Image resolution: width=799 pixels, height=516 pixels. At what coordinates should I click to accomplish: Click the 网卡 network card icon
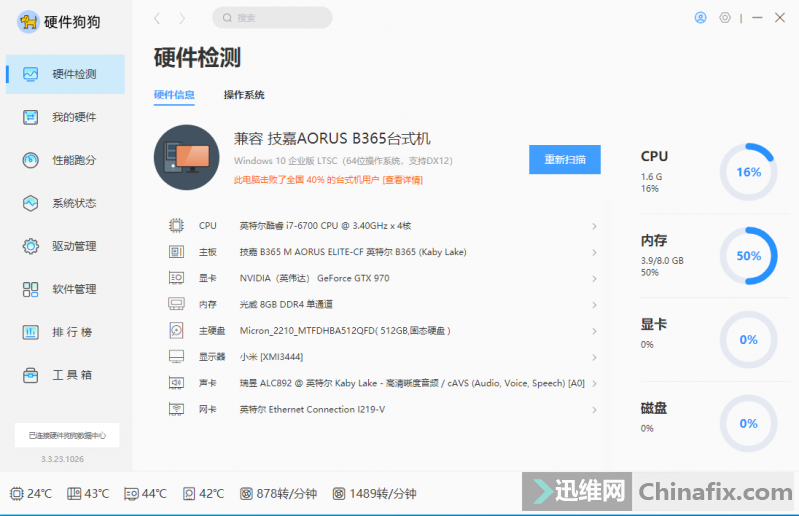(x=176, y=409)
